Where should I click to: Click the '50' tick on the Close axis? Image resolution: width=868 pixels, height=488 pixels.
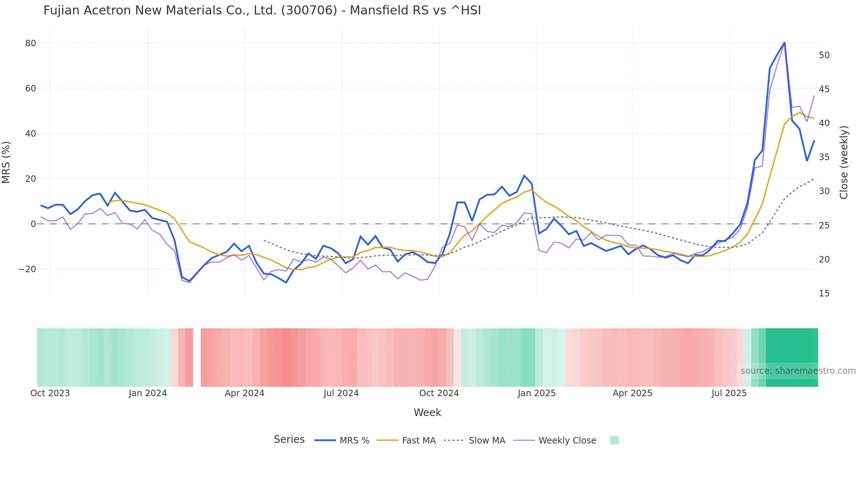click(824, 55)
